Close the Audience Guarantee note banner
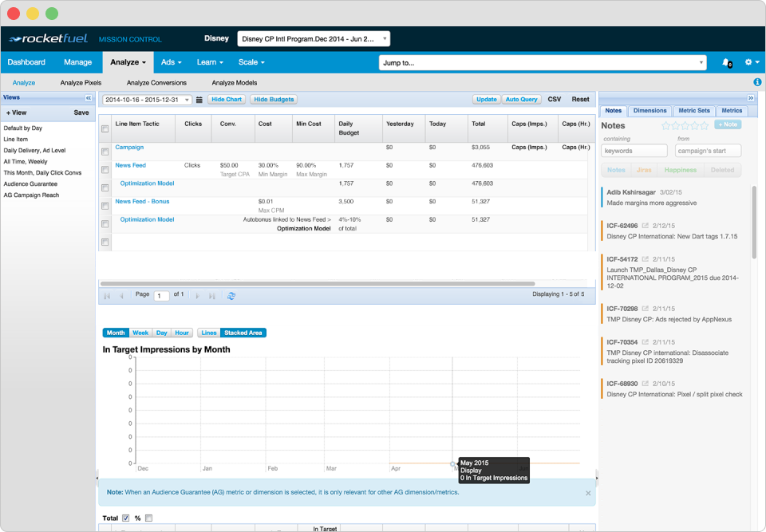Screen dimensions: 766x532 tap(588, 493)
